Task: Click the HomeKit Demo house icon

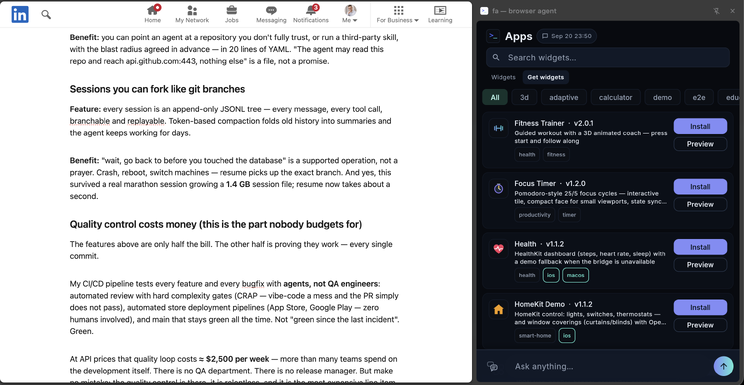Action: 498,309
